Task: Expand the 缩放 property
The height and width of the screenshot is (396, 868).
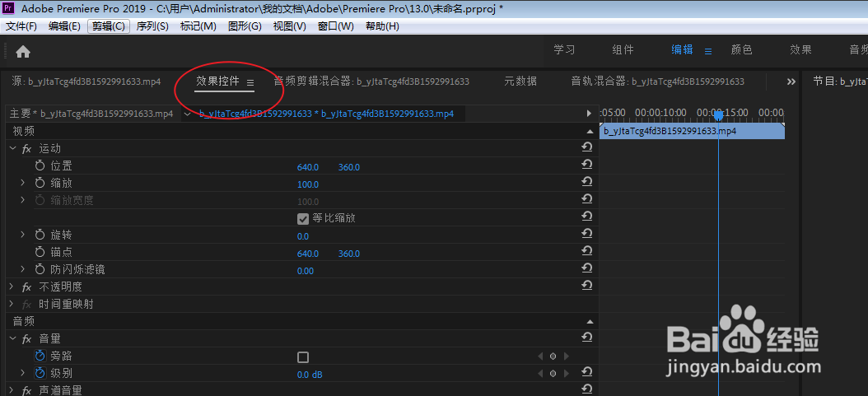Action: tap(23, 183)
